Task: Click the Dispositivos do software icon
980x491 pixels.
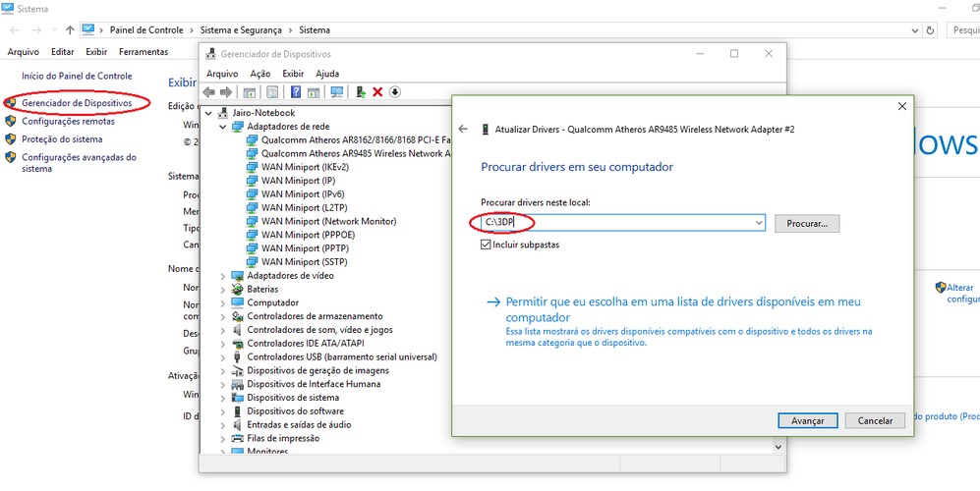Action: [238, 411]
